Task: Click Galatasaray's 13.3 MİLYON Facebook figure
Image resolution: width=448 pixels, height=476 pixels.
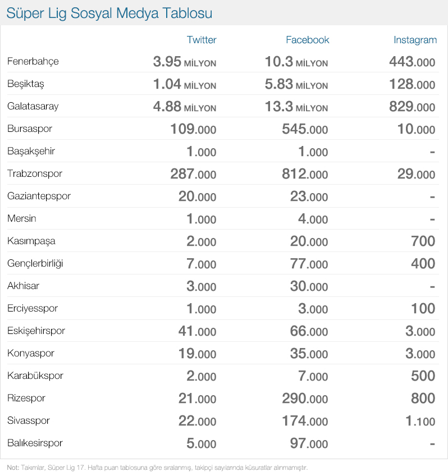Action: pyautogui.click(x=296, y=107)
